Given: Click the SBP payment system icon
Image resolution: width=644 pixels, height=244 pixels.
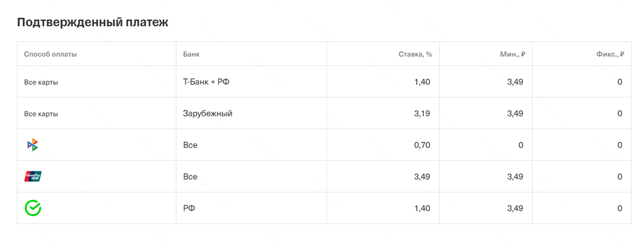Looking at the screenshot, I should [x=32, y=145].
